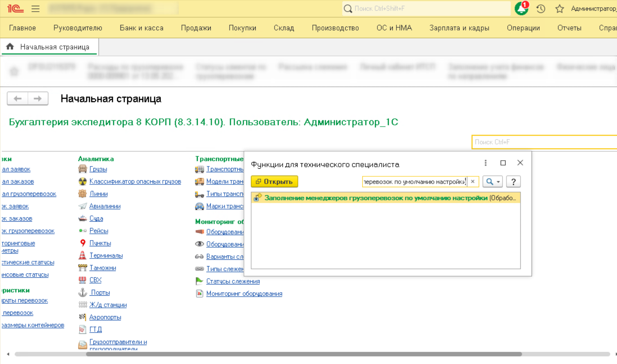This screenshot has width=617, height=364.
Task: Click the red pin icon beside Пункты
Action: 83,243
